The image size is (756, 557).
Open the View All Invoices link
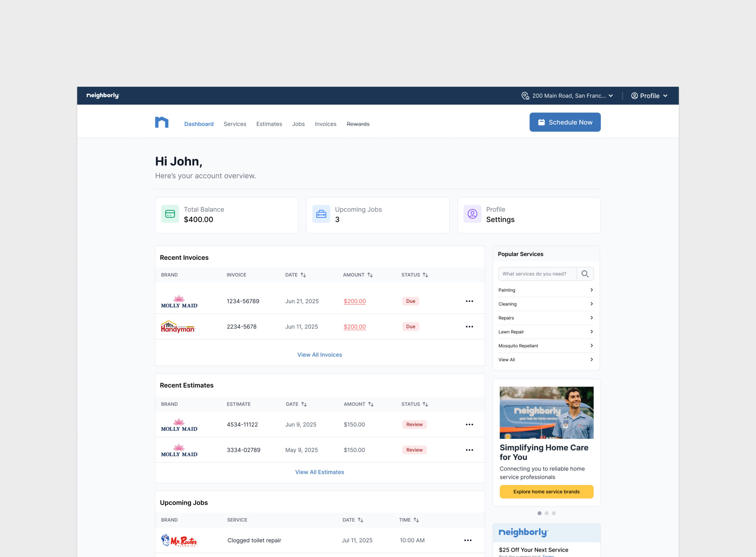320,355
